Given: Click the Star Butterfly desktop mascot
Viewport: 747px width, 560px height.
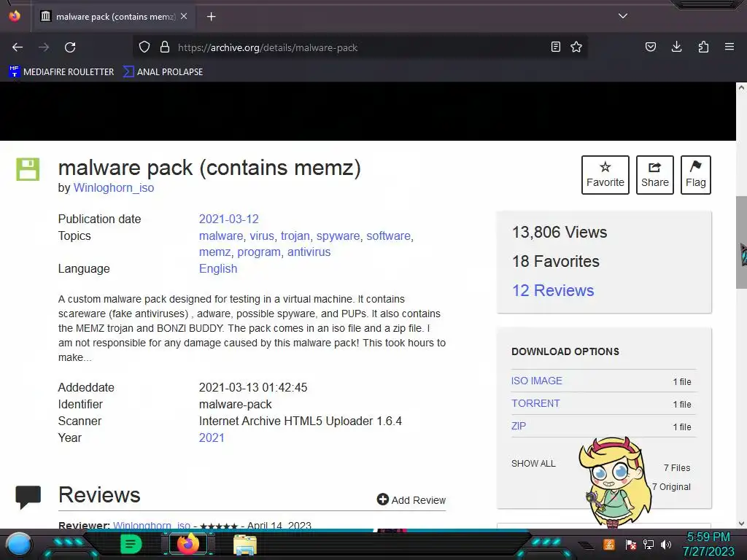Looking at the screenshot, I should 616,482.
